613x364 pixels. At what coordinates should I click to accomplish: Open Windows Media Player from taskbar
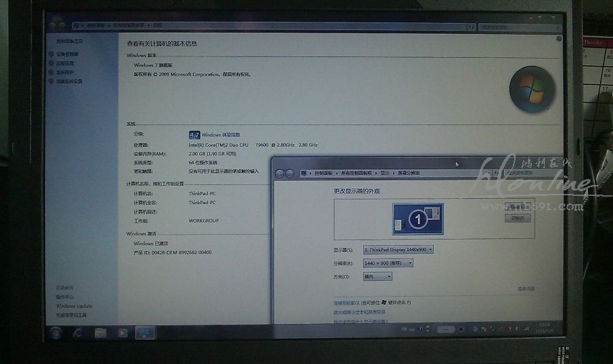point(123,333)
